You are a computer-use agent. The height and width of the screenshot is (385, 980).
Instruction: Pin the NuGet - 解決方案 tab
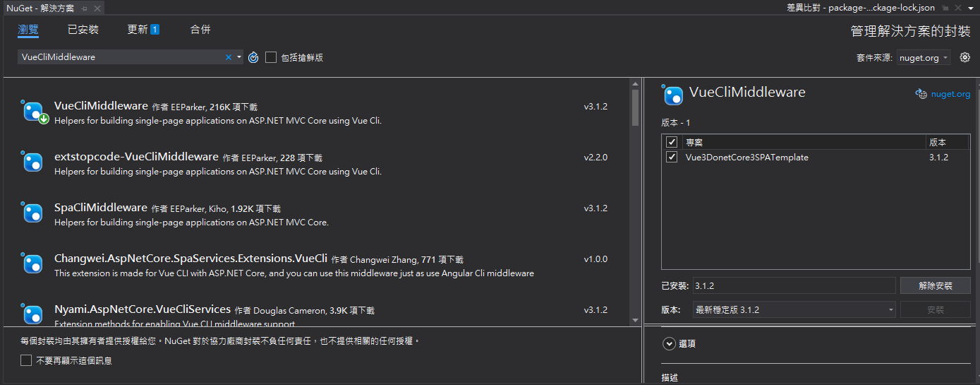click(85, 8)
